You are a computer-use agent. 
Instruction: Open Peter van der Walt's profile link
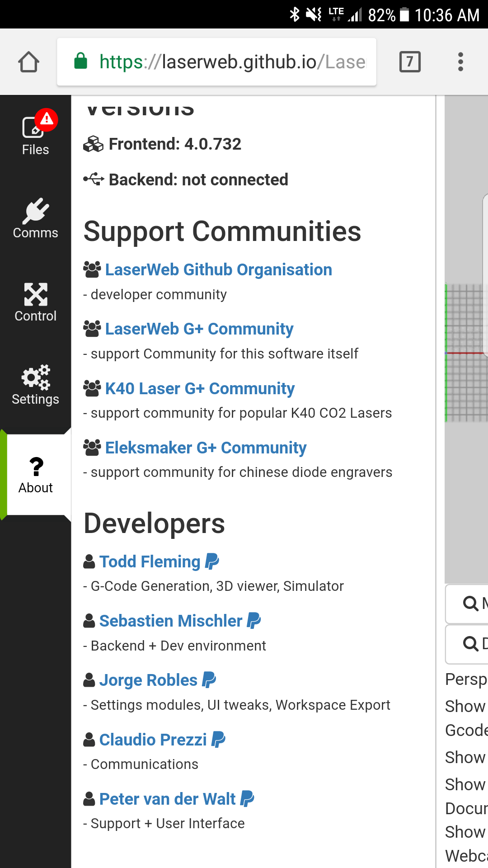[x=167, y=799]
